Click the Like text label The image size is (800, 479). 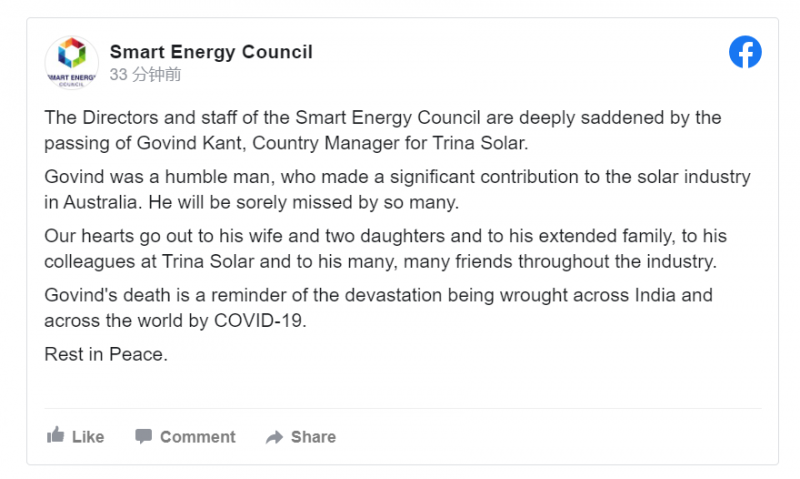pyautogui.click(x=88, y=437)
